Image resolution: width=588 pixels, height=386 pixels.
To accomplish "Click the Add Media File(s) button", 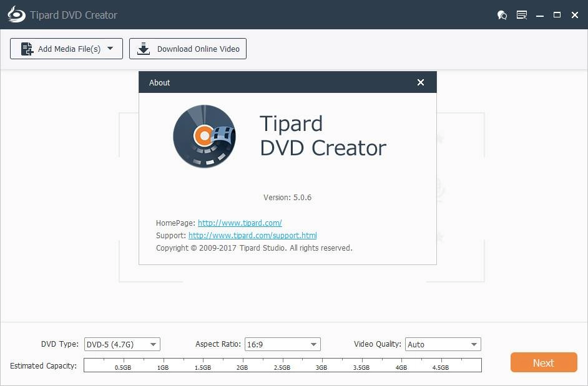I will pyautogui.click(x=66, y=49).
